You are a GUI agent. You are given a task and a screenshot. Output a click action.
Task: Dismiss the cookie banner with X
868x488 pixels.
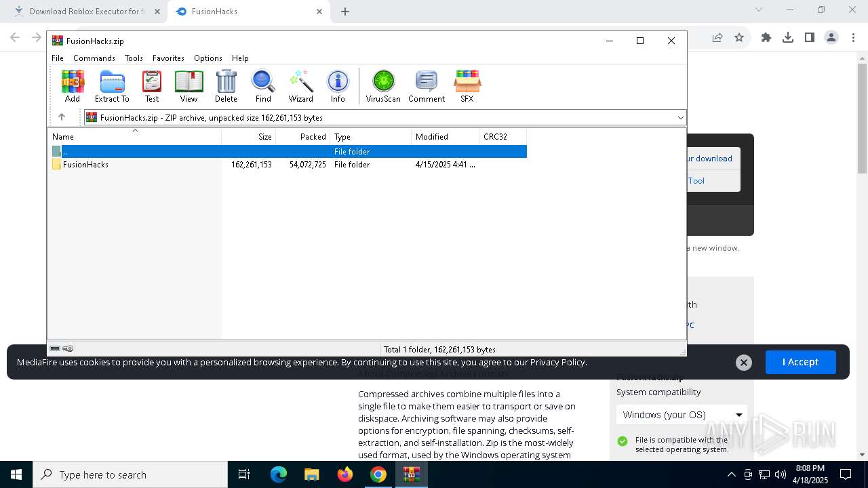tap(743, 363)
